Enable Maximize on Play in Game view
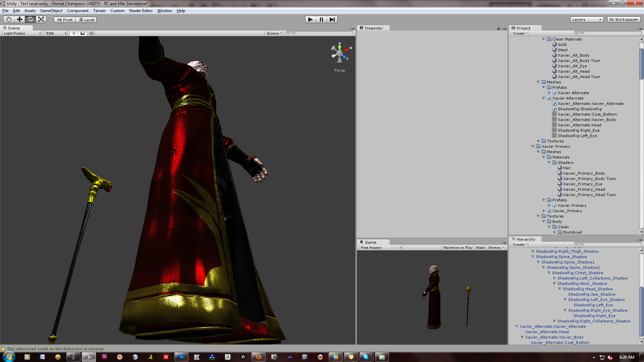Image resolution: width=644 pixels, height=362 pixels. [x=458, y=247]
